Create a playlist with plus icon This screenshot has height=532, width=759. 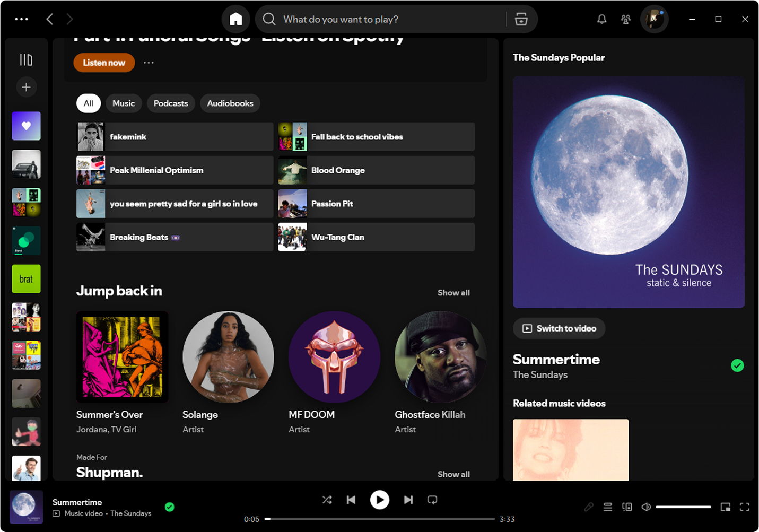[x=26, y=87]
